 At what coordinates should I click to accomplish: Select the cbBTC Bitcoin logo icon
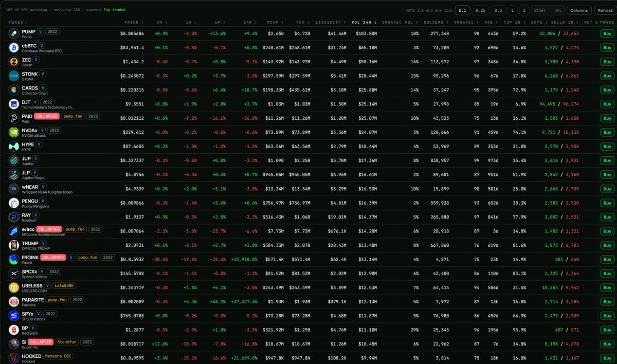click(14, 47)
